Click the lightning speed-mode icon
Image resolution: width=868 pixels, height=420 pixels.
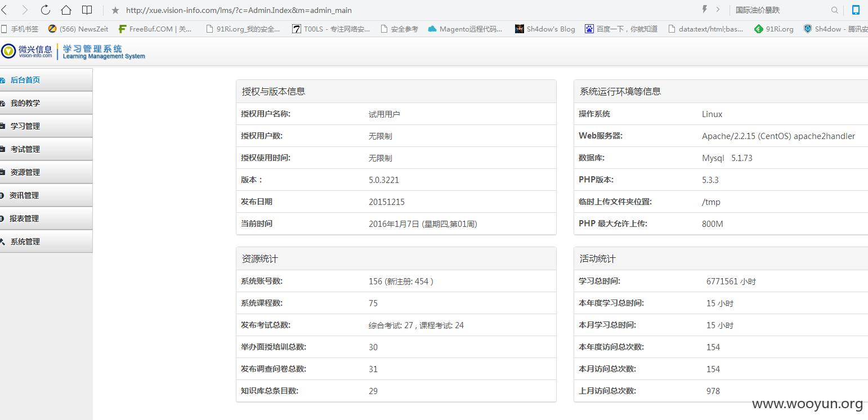[704, 10]
